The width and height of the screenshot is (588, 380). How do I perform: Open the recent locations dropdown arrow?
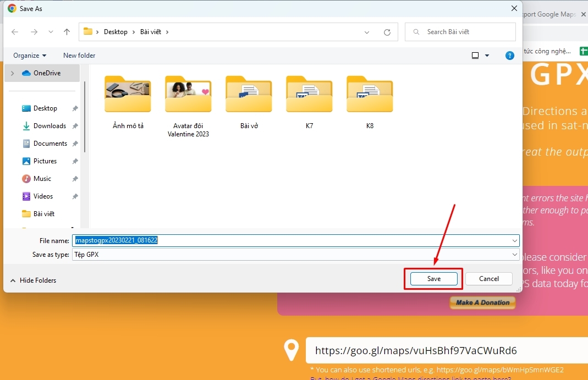point(51,32)
